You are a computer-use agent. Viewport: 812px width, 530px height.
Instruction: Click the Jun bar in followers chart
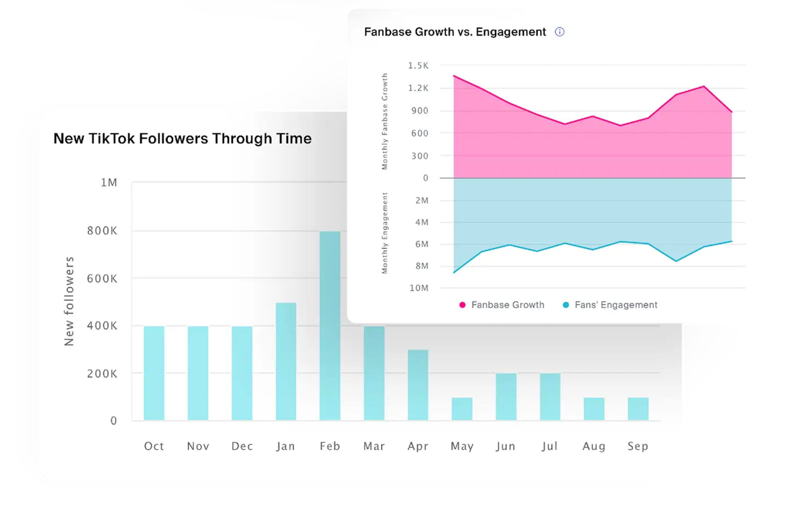point(506,396)
